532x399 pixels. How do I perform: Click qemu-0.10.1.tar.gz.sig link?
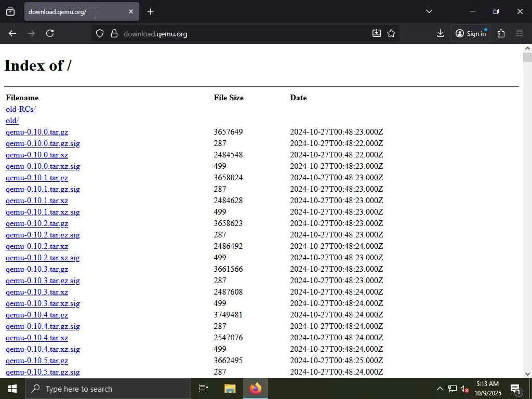(x=43, y=189)
